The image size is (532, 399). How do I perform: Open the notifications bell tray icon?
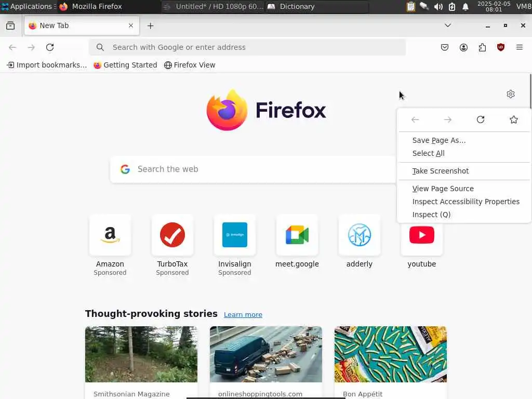pos(465,6)
